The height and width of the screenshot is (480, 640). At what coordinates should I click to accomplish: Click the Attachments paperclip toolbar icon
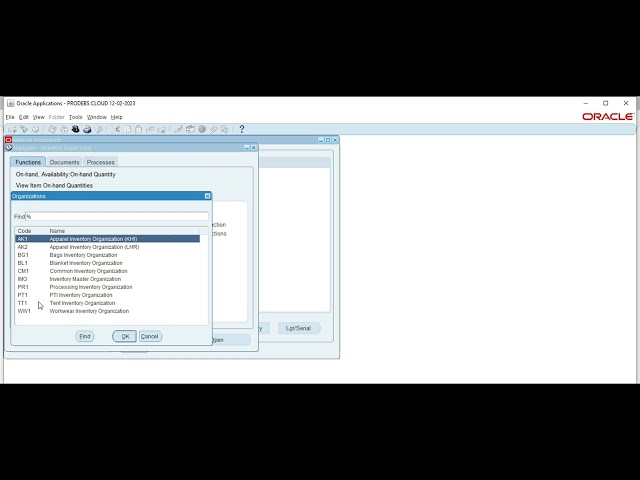coord(213,129)
